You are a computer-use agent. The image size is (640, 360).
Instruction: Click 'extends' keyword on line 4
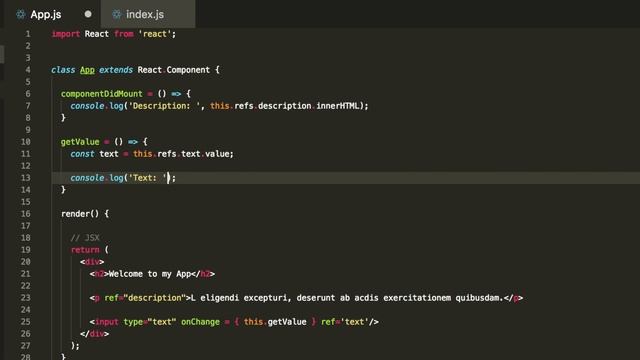(x=116, y=70)
